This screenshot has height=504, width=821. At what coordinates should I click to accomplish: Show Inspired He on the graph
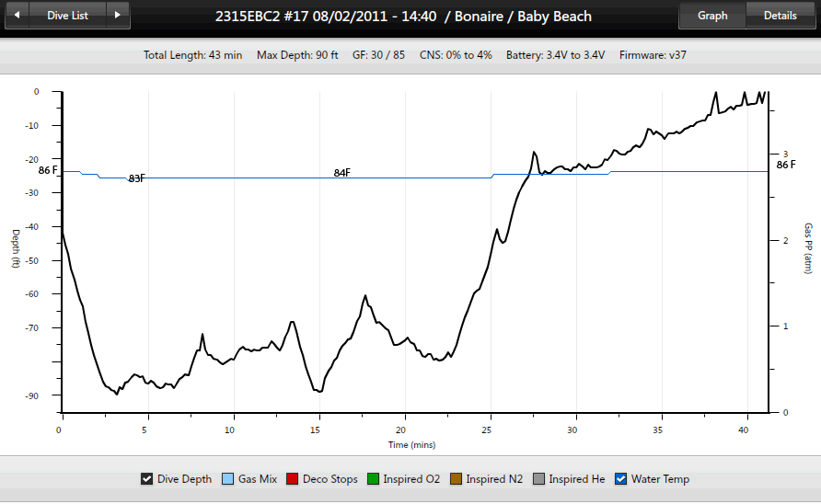click(538, 479)
